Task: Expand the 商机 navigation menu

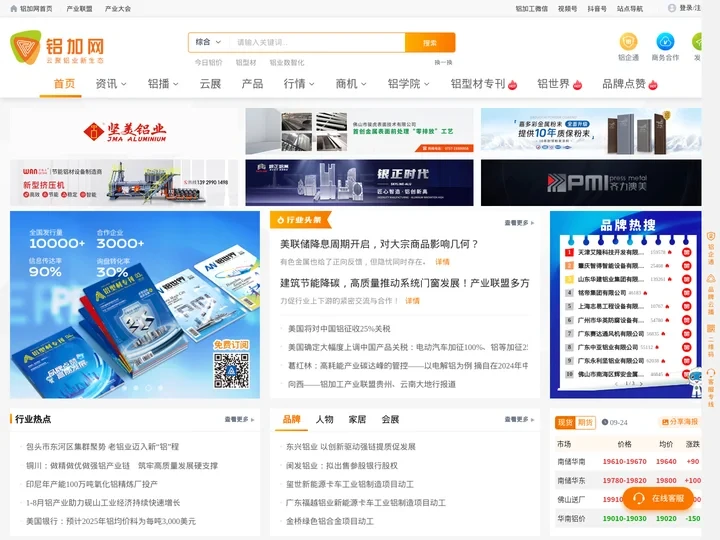Action: pyautogui.click(x=351, y=84)
